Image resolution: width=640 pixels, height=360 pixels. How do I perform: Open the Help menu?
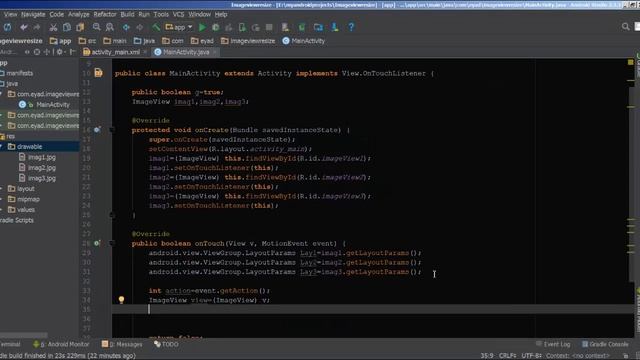click(221, 14)
